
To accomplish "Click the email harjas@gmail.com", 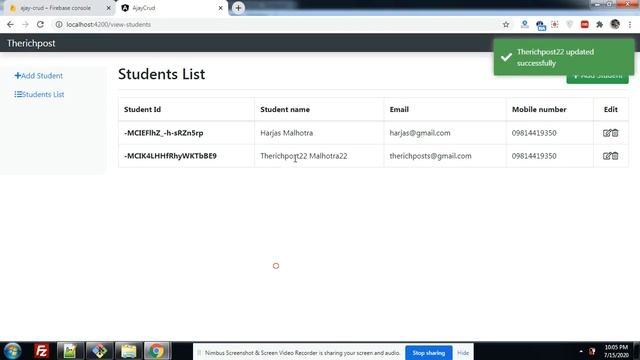I will 420,133.
